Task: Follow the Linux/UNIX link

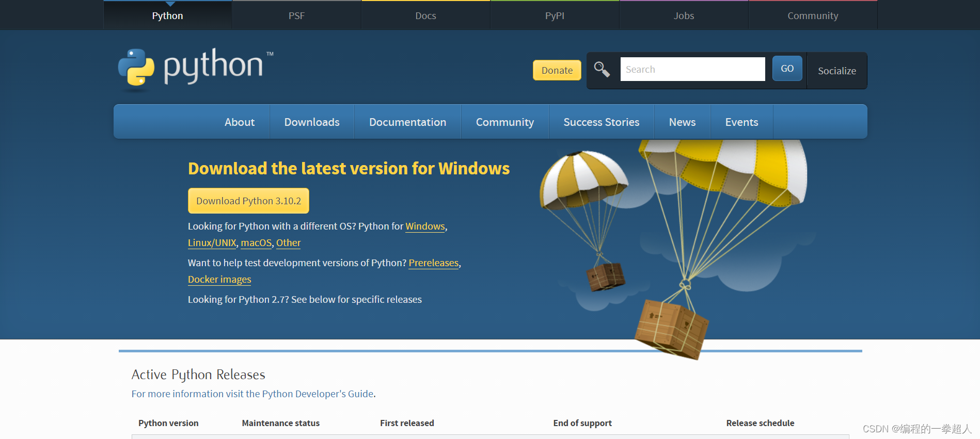Action: pyautogui.click(x=212, y=242)
